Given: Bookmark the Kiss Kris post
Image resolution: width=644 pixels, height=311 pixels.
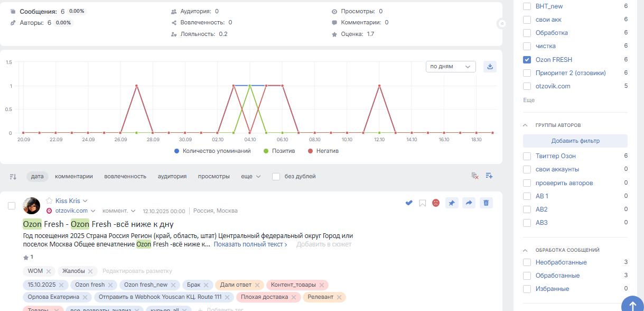Looking at the screenshot, I should [x=422, y=203].
